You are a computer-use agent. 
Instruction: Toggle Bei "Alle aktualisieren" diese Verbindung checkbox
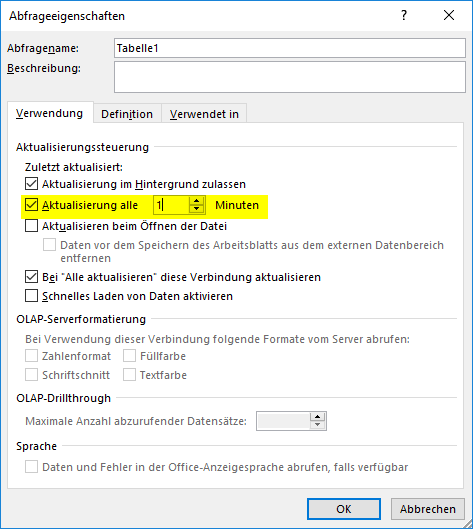click(x=31, y=277)
